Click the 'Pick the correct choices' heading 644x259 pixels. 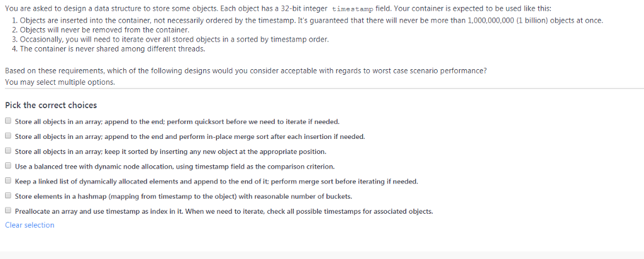pos(51,105)
